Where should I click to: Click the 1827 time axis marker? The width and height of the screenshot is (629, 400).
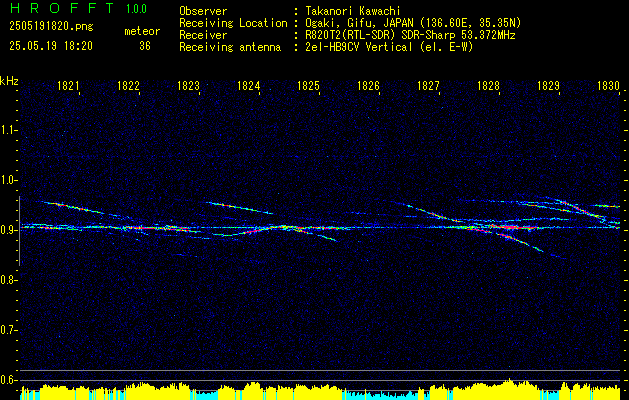pyautogui.click(x=428, y=86)
